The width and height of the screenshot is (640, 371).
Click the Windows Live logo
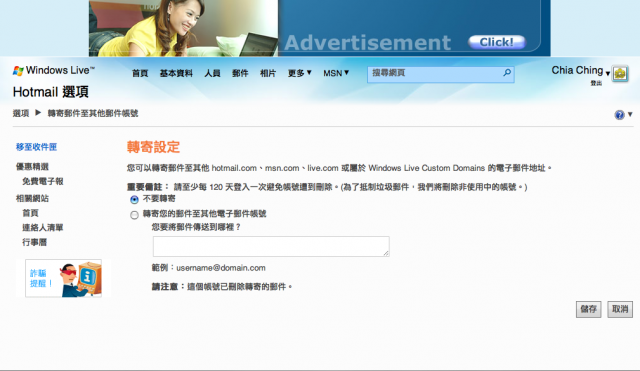(x=53, y=71)
